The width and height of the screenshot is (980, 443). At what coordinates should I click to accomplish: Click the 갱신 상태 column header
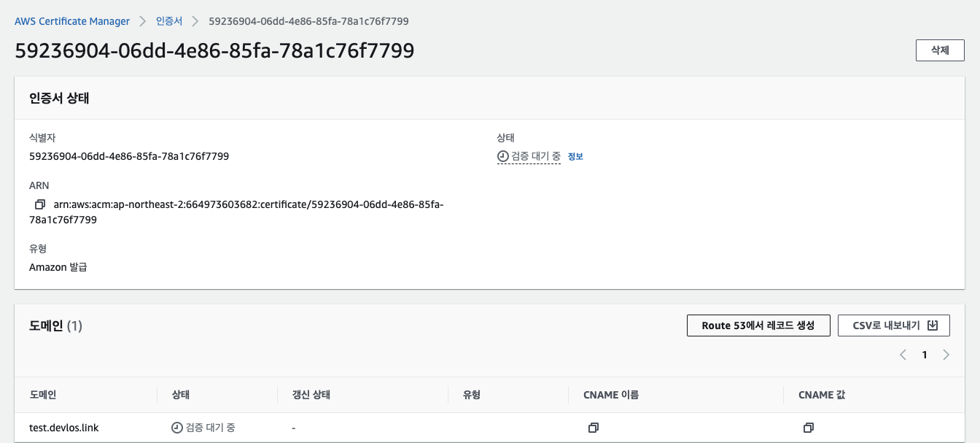click(x=311, y=395)
